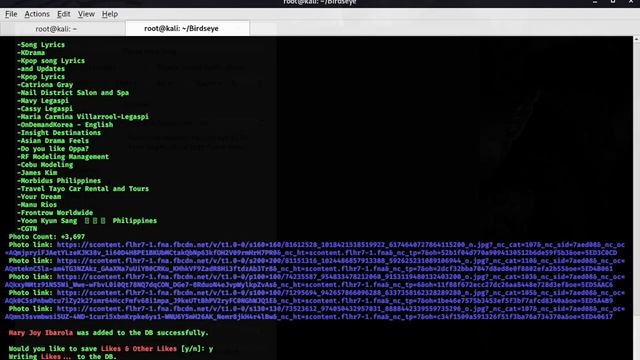The height and width of the screenshot is (360, 640).
Task: Click the '-Manu Rios' line
Action: point(37,205)
